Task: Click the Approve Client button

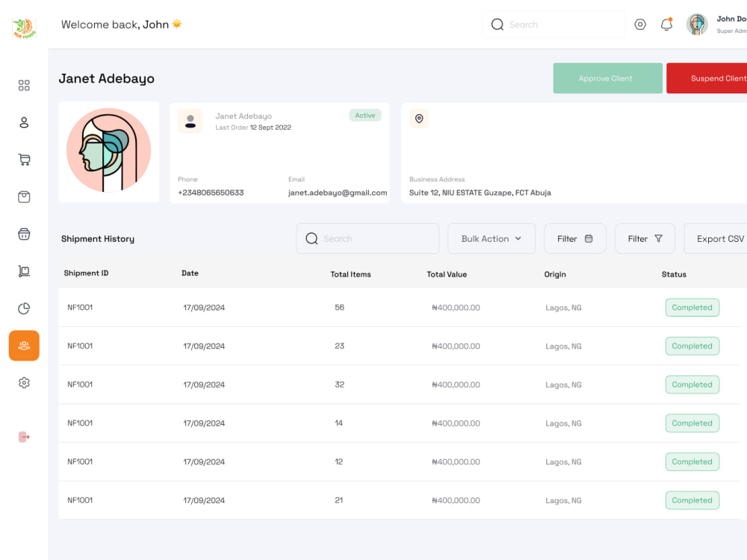Action: point(607,78)
